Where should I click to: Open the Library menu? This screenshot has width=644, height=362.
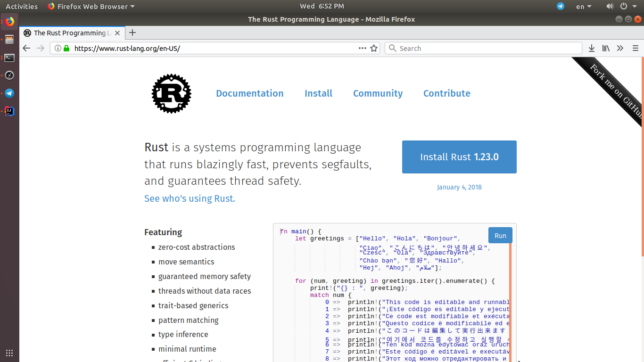coord(606,48)
